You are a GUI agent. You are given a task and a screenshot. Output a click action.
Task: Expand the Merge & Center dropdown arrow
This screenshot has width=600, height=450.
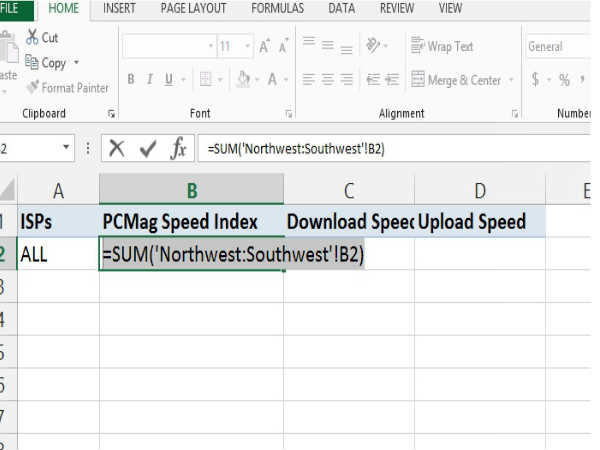511,80
